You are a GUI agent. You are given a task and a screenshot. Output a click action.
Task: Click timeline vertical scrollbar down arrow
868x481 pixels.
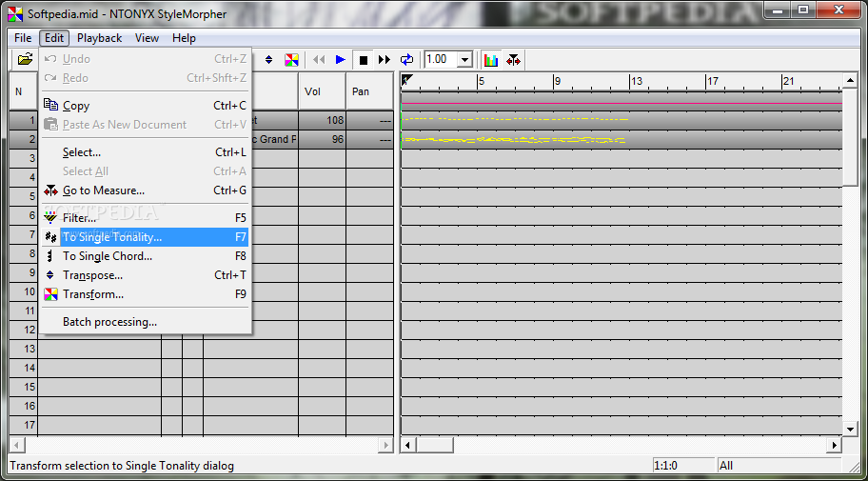850,429
